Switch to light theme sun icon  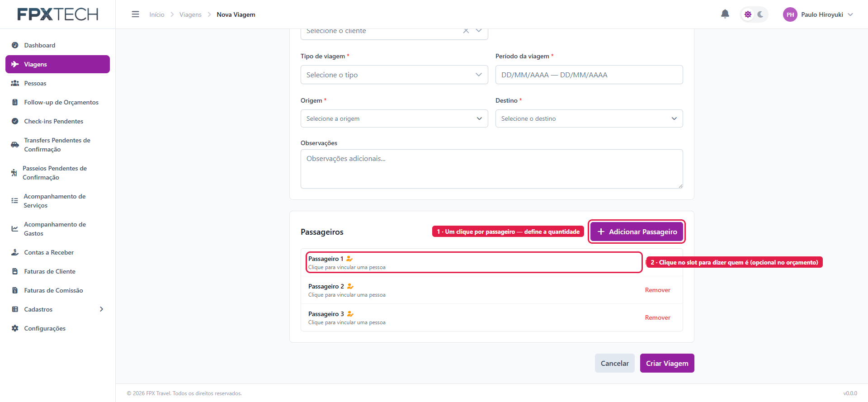[748, 14]
